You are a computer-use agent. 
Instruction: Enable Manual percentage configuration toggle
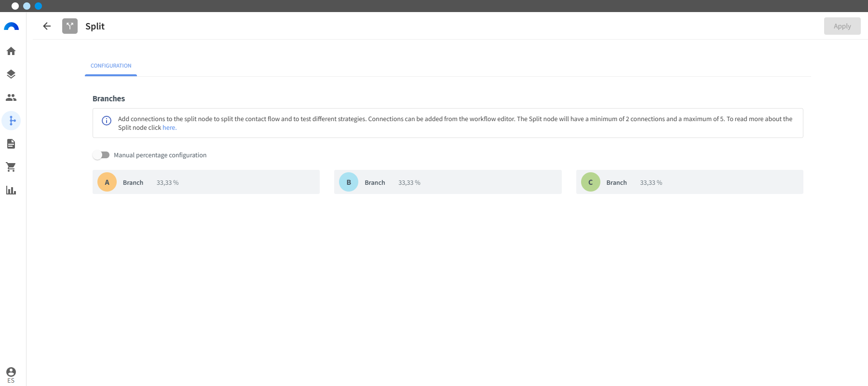[101, 155]
